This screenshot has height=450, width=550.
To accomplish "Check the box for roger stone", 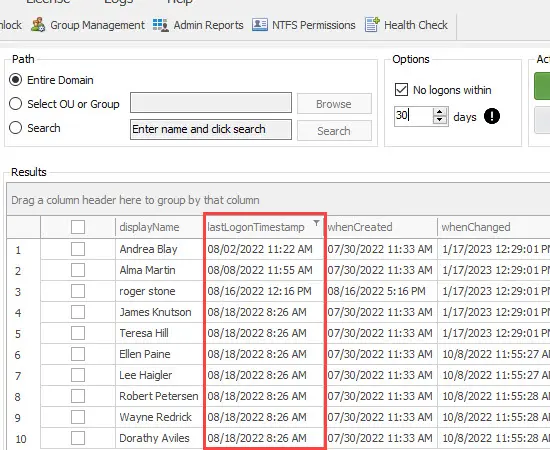I will 78,291.
